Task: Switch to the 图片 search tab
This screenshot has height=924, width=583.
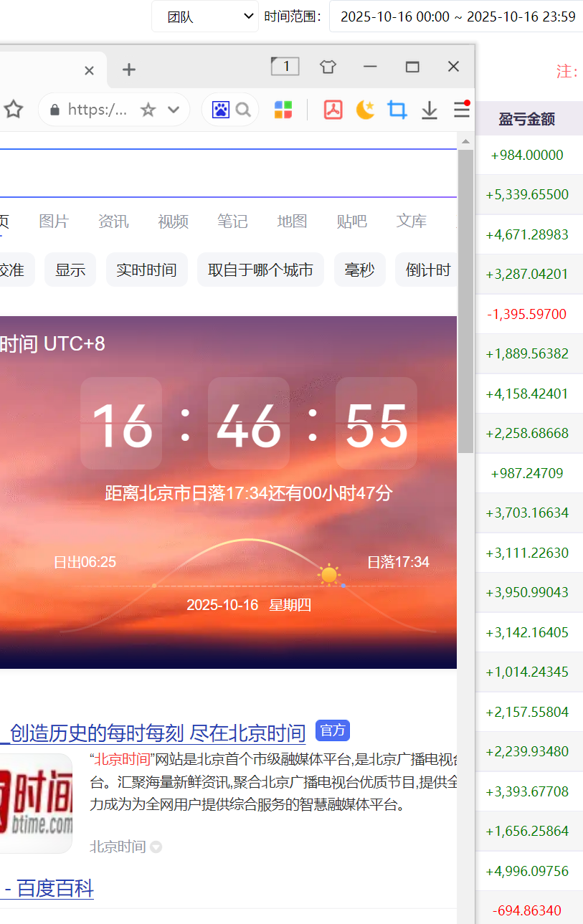Action: pyautogui.click(x=54, y=222)
